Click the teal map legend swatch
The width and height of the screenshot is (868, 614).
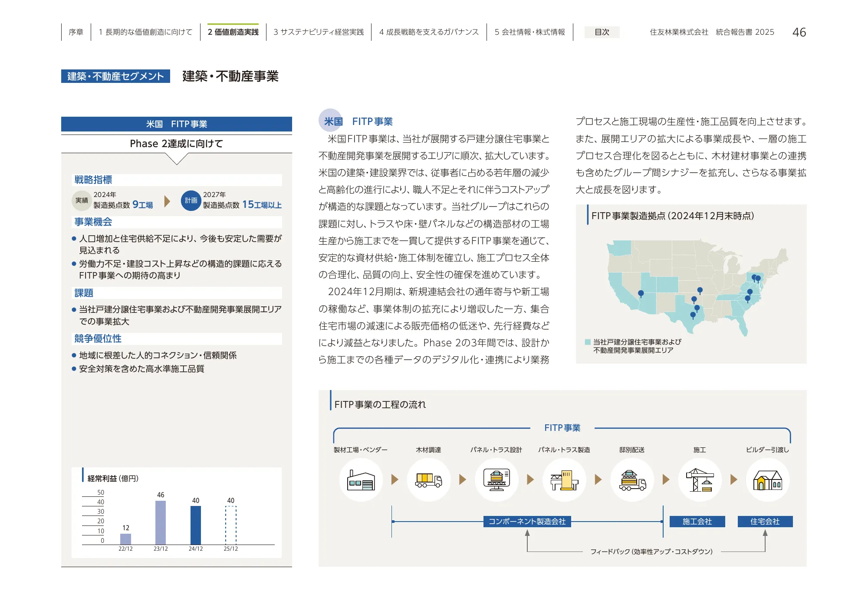[588, 342]
